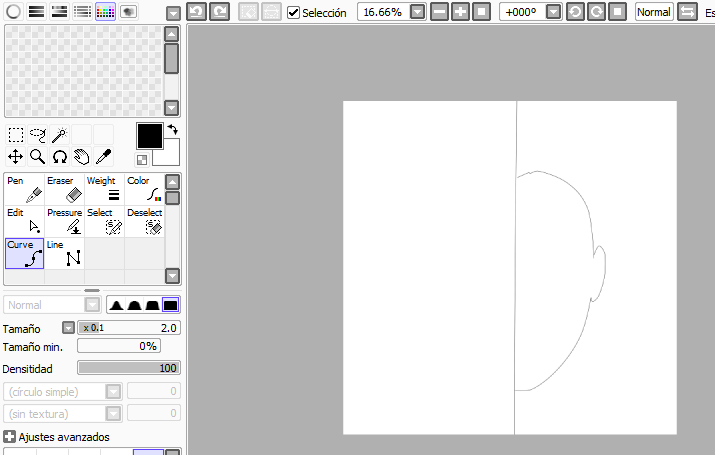715x455 pixels.
Task: Select the Line tool
Action: click(x=64, y=253)
